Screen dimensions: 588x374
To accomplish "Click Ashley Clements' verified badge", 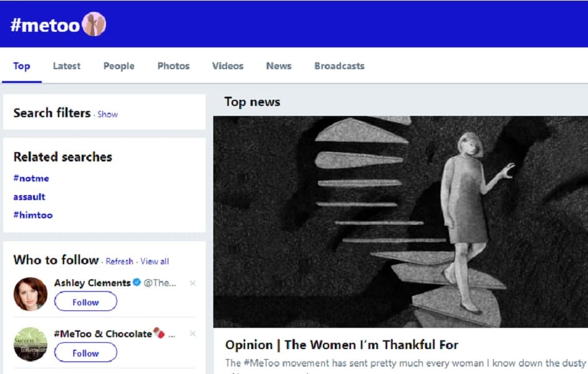I will coord(136,283).
